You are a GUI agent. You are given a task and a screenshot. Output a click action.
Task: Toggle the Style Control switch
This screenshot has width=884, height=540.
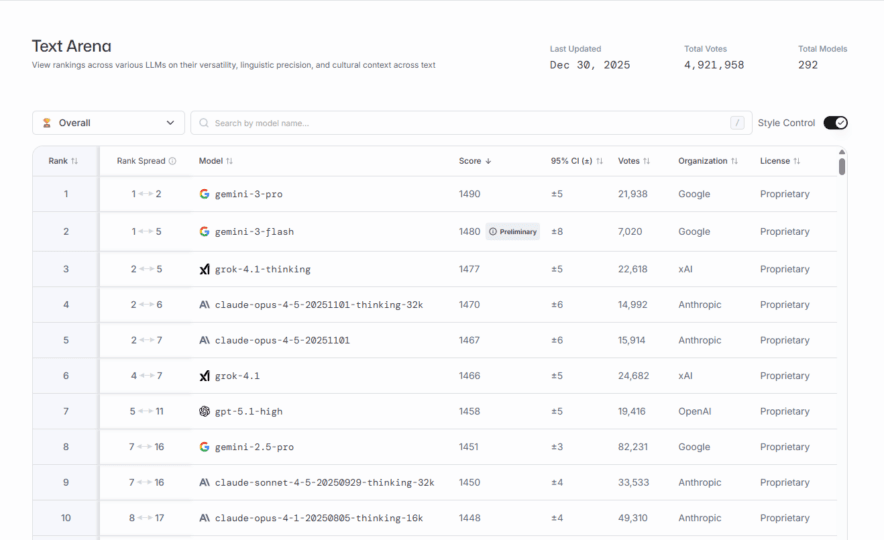(835, 123)
